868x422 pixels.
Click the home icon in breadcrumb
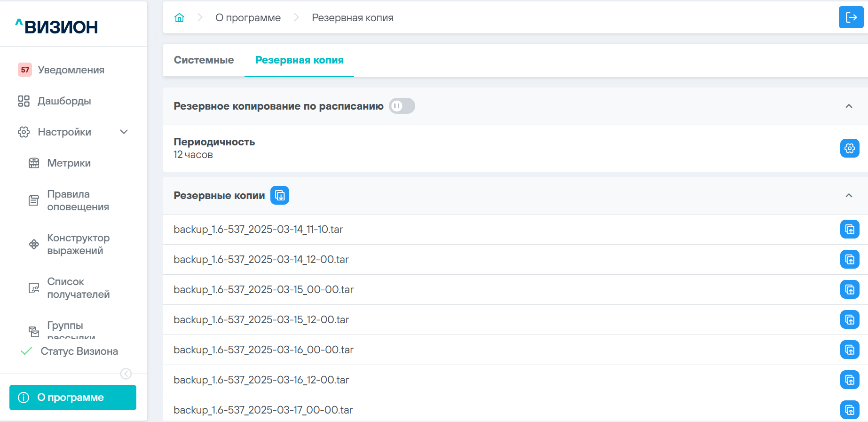coord(179,18)
